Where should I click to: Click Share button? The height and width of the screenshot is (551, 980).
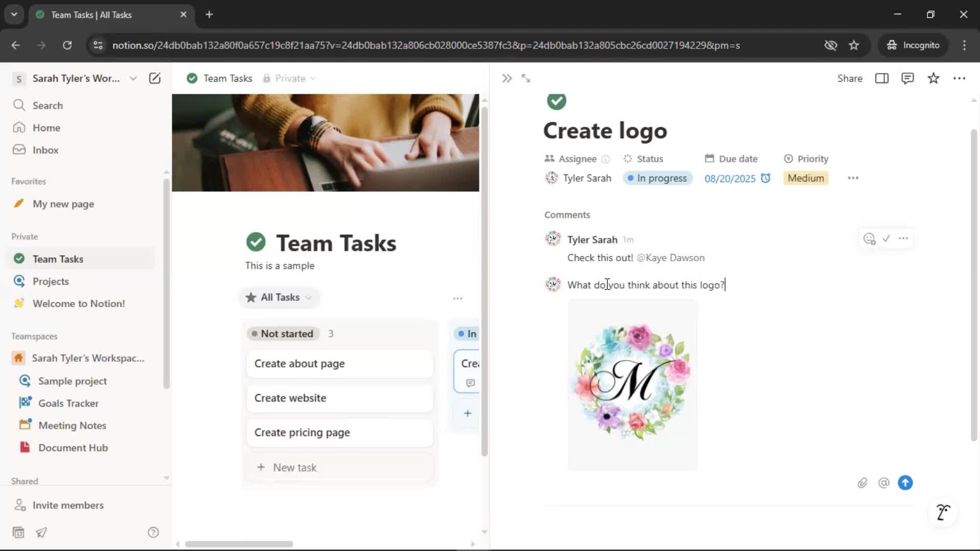[850, 78]
